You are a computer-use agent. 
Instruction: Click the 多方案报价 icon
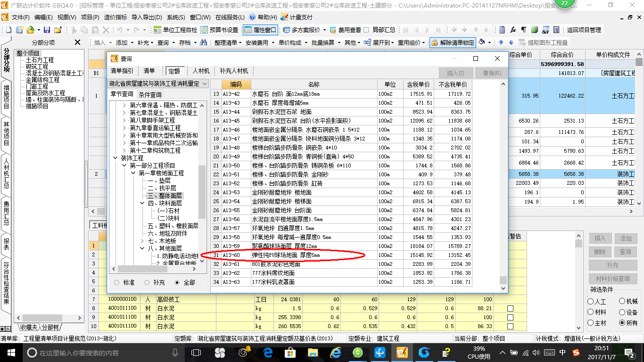coord(287,30)
